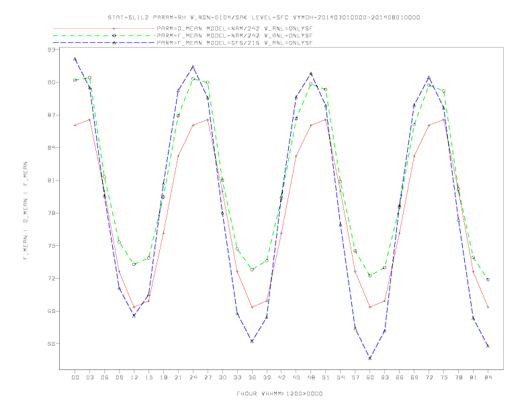Click x-axis tick label 36
This screenshot has width=532, height=411.
(252, 377)
